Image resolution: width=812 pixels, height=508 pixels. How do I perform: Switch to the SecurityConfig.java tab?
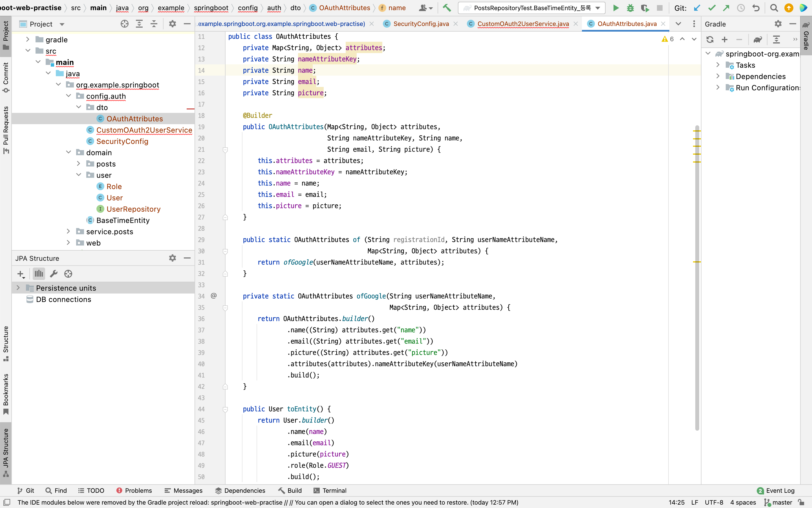point(421,24)
